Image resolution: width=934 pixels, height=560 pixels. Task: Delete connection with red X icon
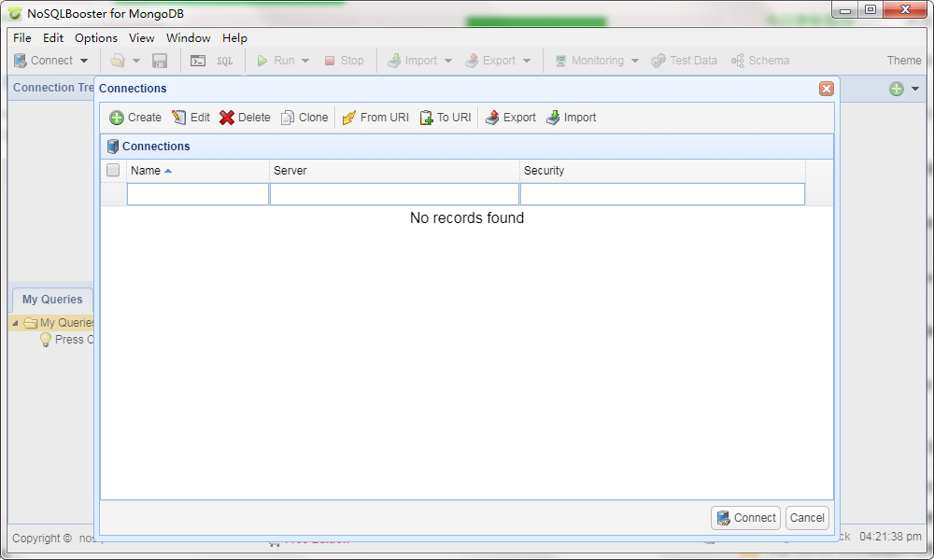tap(245, 118)
